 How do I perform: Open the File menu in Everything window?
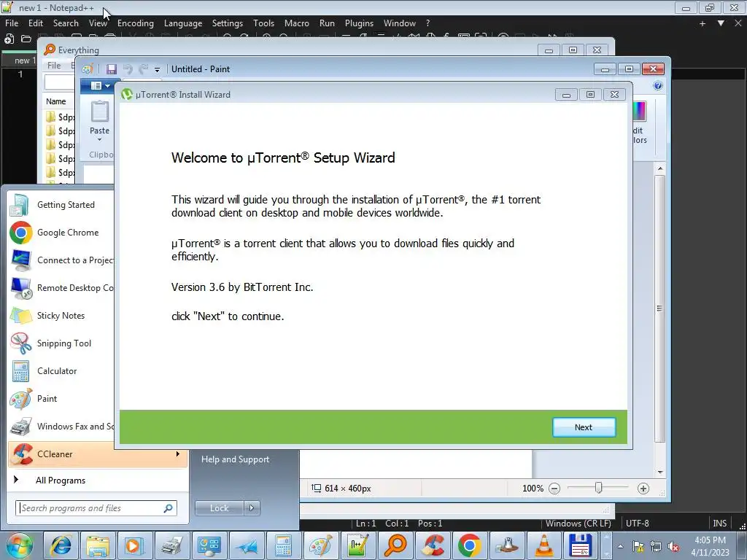click(x=54, y=65)
